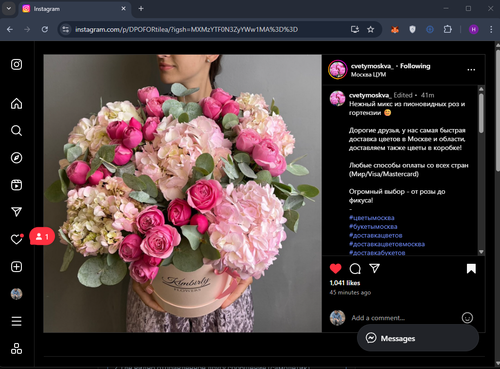Reload the Instagram page
Screen dimensions: 500x369
(x=45, y=30)
